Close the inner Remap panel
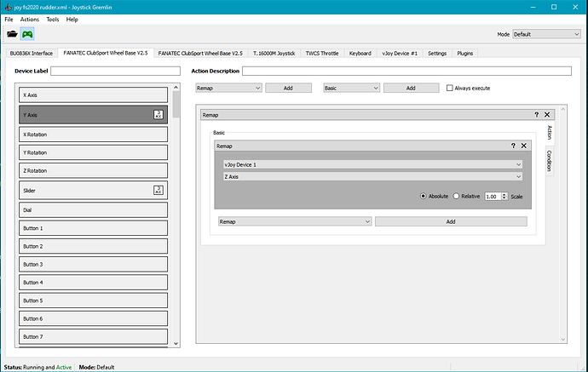This screenshot has width=588, height=372. pos(524,146)
